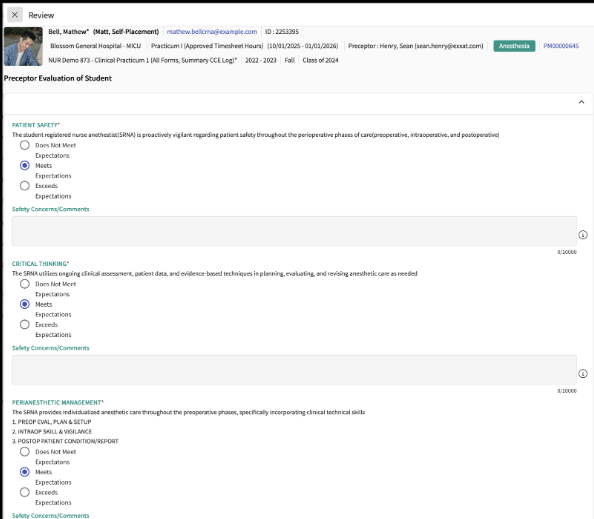Focus the Critical Thinking comments text box

pyautogui.click(x=294, y=370)
